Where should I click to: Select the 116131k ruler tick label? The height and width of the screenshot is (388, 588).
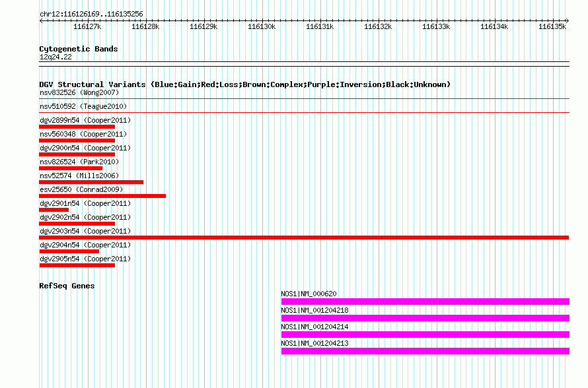(320, 26)
